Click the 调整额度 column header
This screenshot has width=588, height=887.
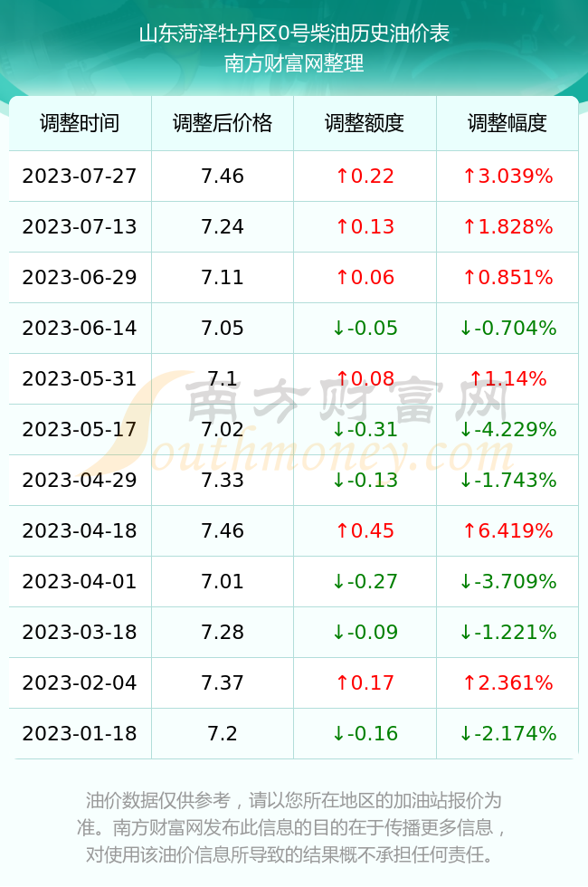pyautogui.click(x=365, y=123)
